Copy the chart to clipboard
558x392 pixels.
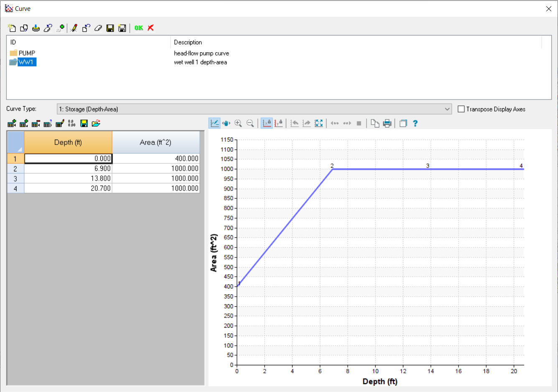tap(375, 123)
